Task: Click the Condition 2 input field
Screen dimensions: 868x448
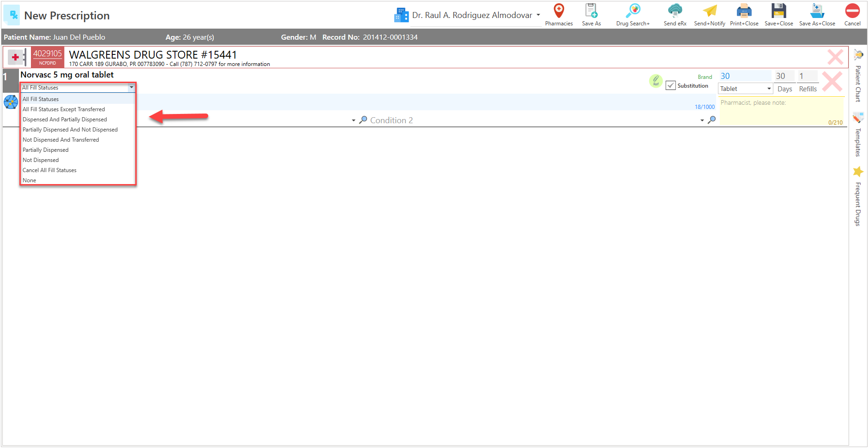Action: (533, 120)
